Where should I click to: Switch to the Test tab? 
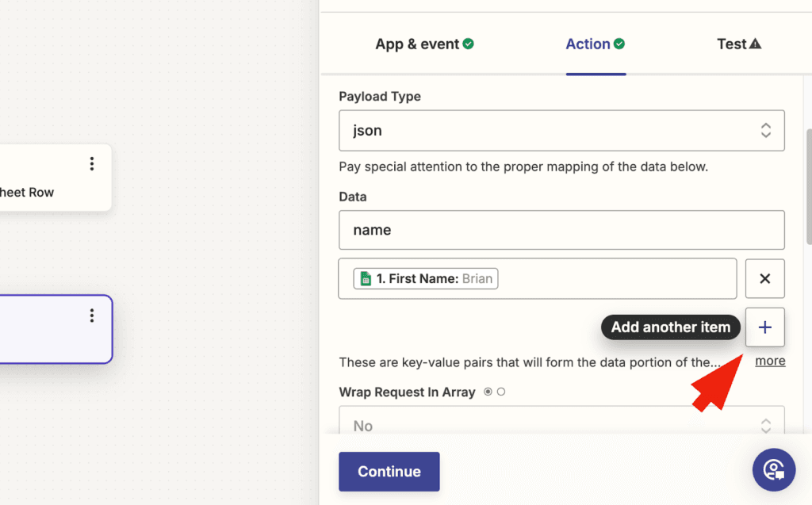point(731,44)
